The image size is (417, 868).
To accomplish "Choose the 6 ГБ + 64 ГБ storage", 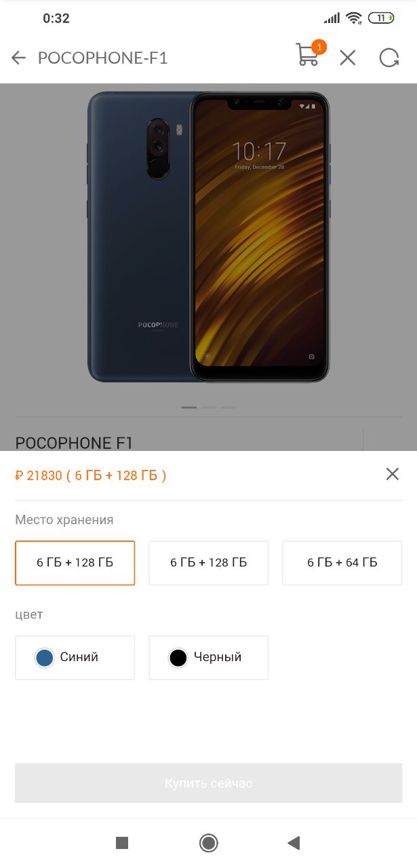I will [342, 563].
